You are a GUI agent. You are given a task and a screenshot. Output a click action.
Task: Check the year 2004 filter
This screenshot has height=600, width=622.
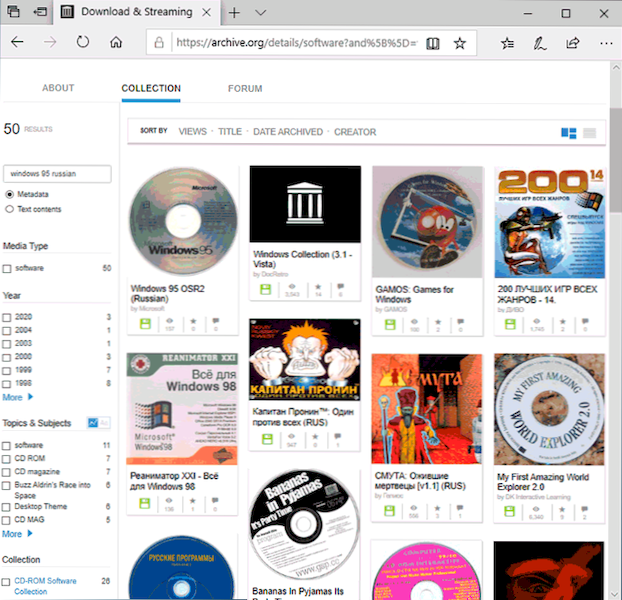(6, 331)
